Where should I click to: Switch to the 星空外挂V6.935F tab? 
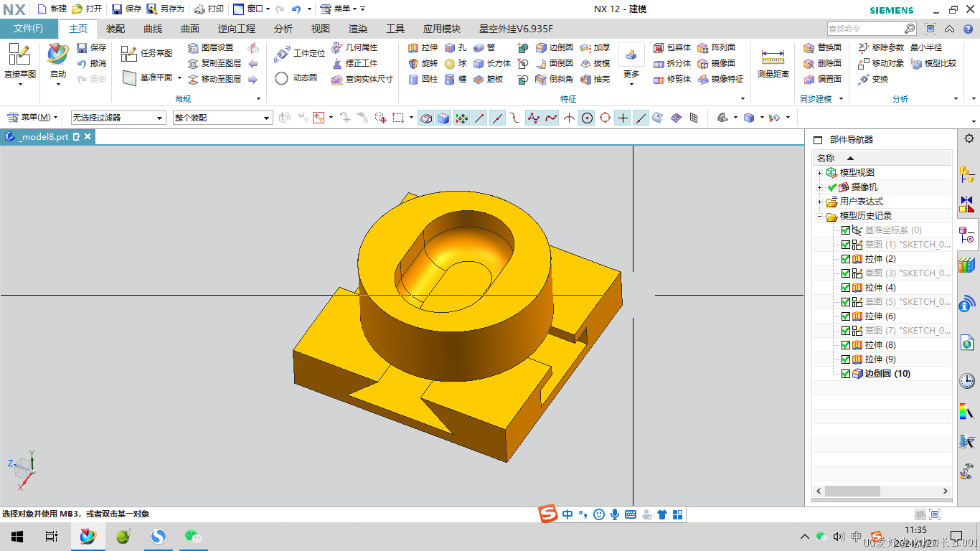(x=517, y=29)
